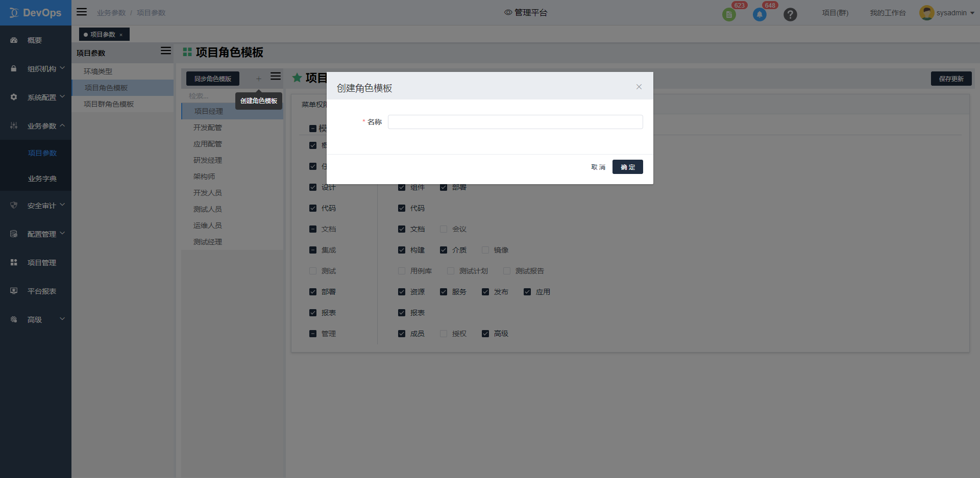
Task: Expand the 配置管理 sidebar menu
Action: click(x=62, y=233)
